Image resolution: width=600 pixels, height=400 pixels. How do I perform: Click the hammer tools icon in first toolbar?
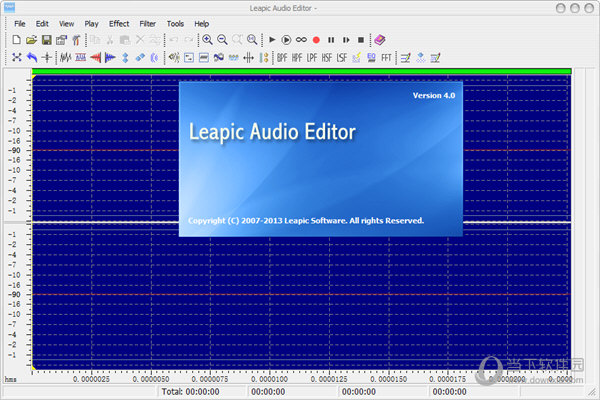click(x=76, y=40)
